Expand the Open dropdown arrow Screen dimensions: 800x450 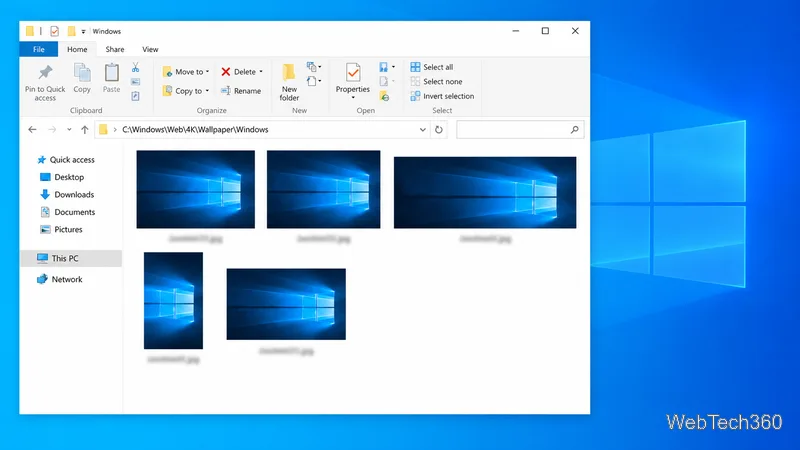[393, 67]
